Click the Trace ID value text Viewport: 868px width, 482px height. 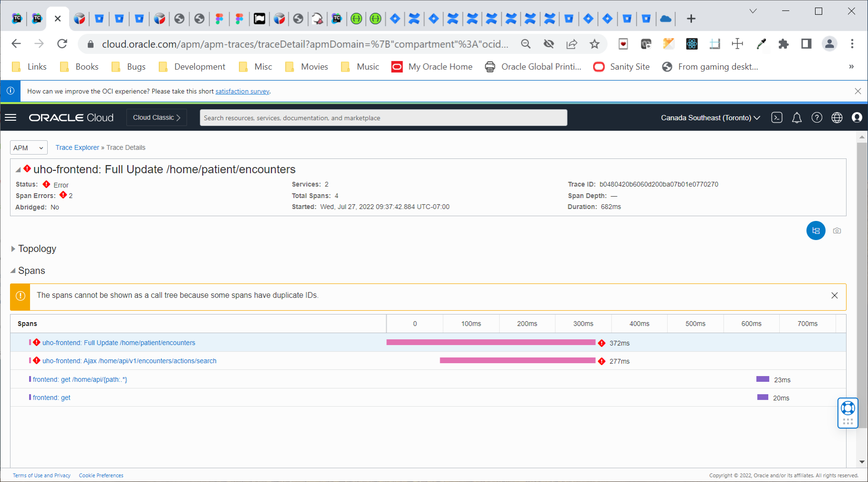pyautogui.click(x=659, y=184)
